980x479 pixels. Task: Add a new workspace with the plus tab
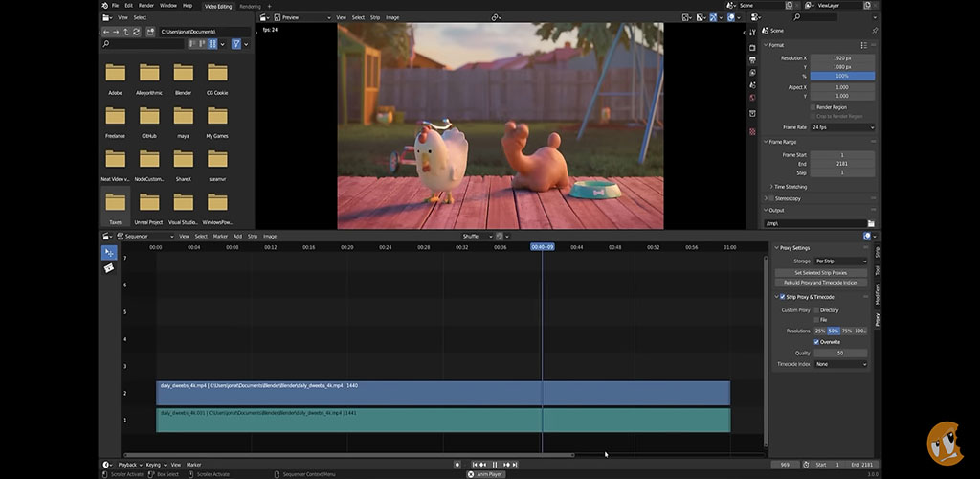click(x=269, y=7)
